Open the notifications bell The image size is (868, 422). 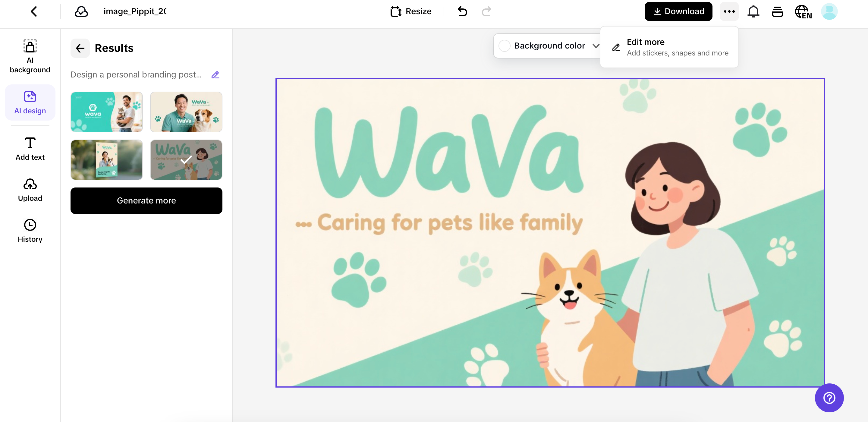(753, 11)
